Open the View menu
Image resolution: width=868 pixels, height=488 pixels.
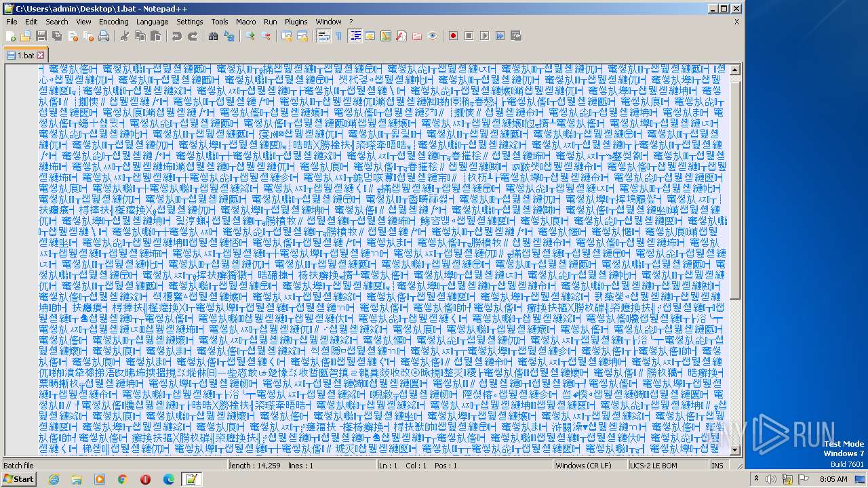point(83,22)
